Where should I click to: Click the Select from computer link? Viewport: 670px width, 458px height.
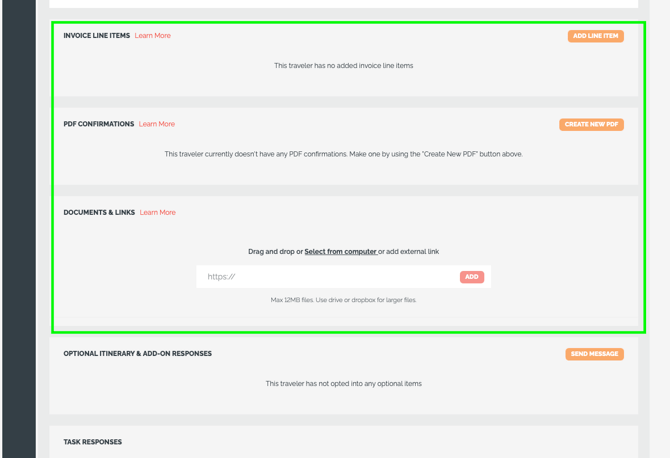pyautogui.click(x=341, y=252)
